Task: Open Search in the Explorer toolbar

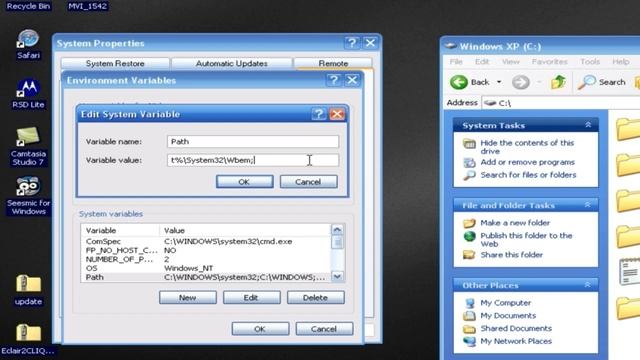Action: pos(602,82)
